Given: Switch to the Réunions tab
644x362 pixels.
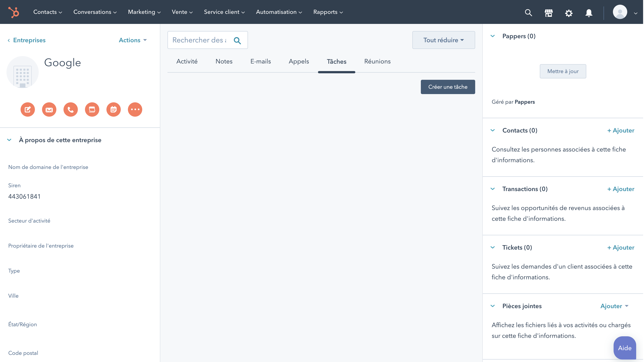Looking at the screenshot, I should pos(377,61).
